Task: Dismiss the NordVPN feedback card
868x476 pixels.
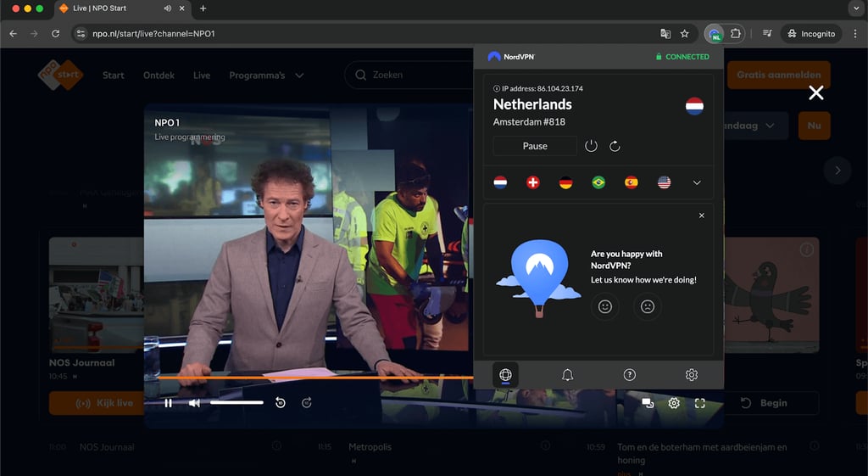Action: [x=701, y=216]
